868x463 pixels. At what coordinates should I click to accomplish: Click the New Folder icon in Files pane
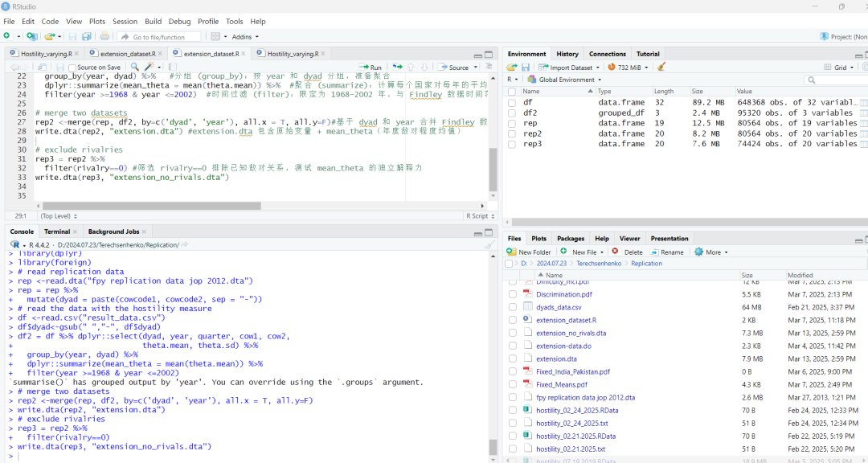pos(511,252)
